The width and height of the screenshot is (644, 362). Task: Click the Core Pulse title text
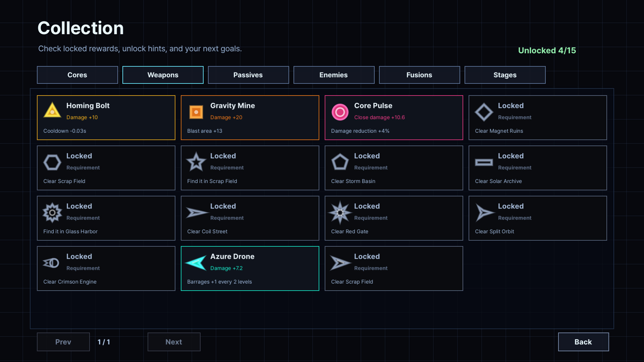(x=373, y=106)
